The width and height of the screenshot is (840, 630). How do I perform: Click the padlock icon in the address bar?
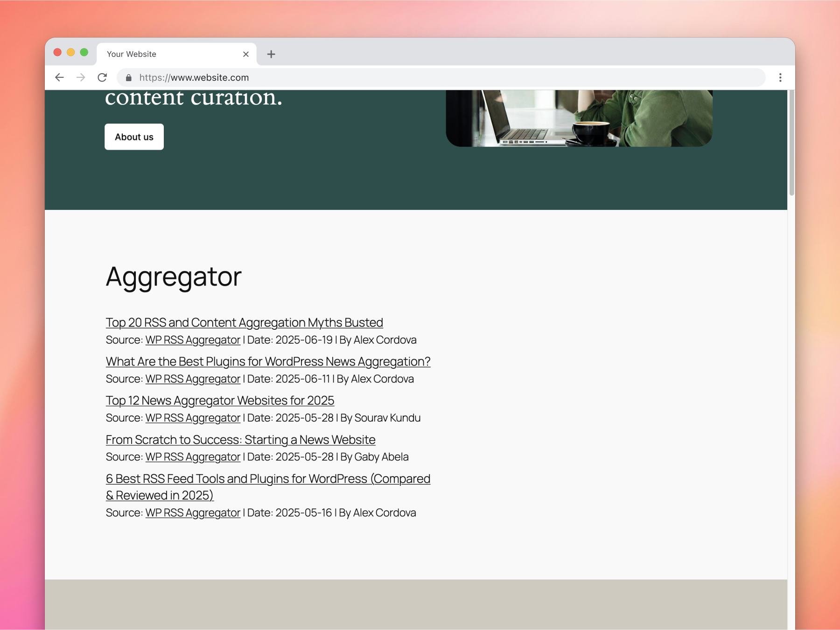coord(129,78)
